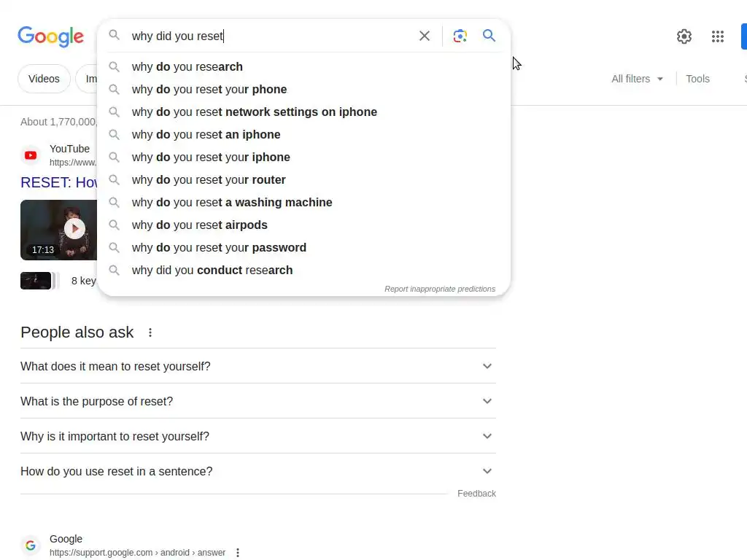The height and width of the screenshot is (560, 747).
Task: Open the Google apps grid
Action: 718,36
